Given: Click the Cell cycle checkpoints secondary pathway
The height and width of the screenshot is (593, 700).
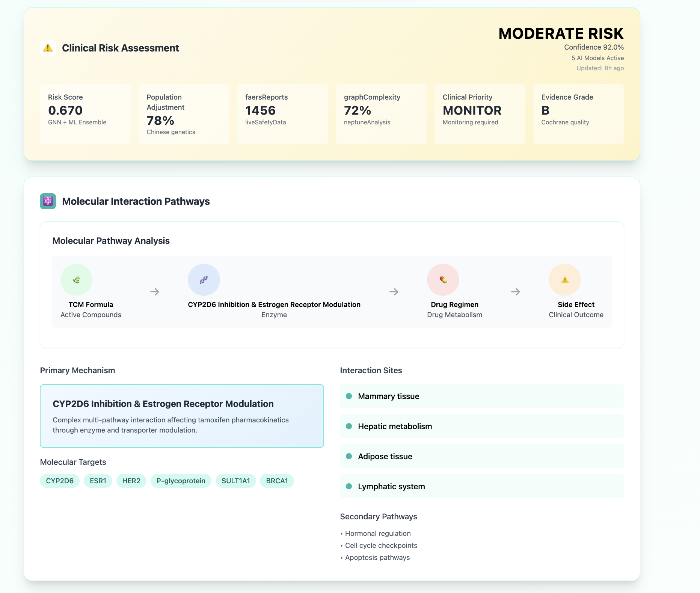Looking at the screenshot, I should point(381,545).
